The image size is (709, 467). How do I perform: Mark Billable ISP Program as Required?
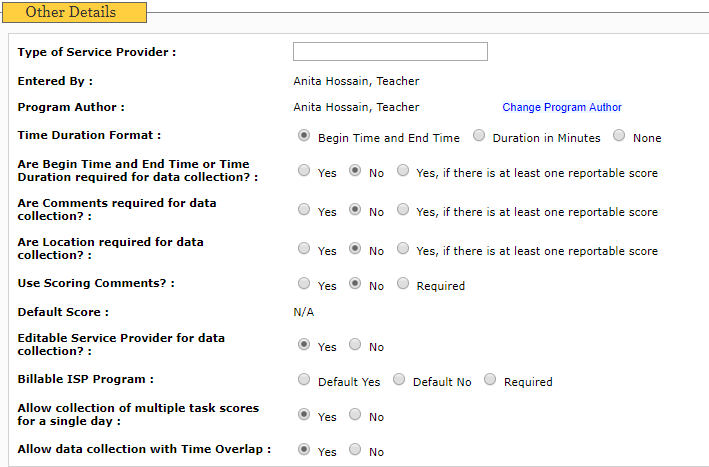(490, 379)
